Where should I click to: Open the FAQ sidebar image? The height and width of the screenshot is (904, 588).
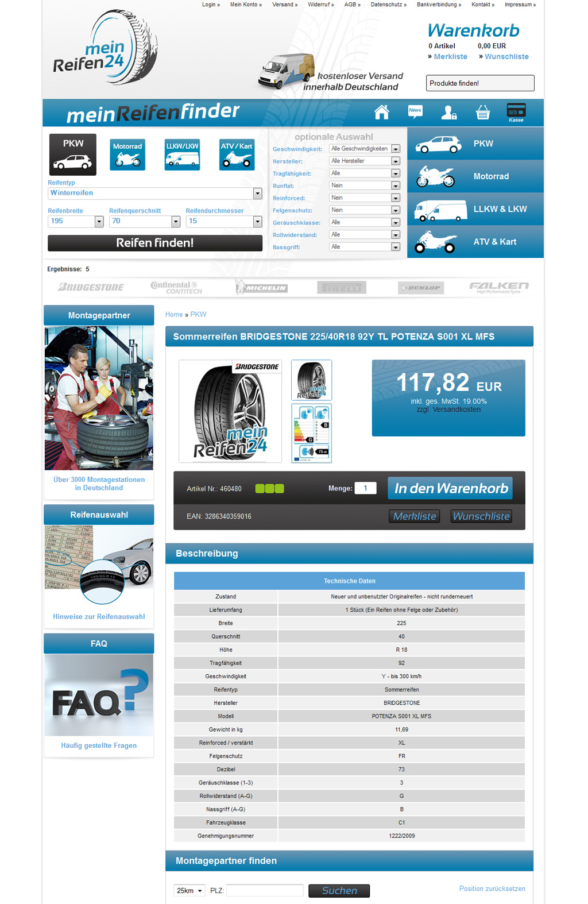pos(99,695)
